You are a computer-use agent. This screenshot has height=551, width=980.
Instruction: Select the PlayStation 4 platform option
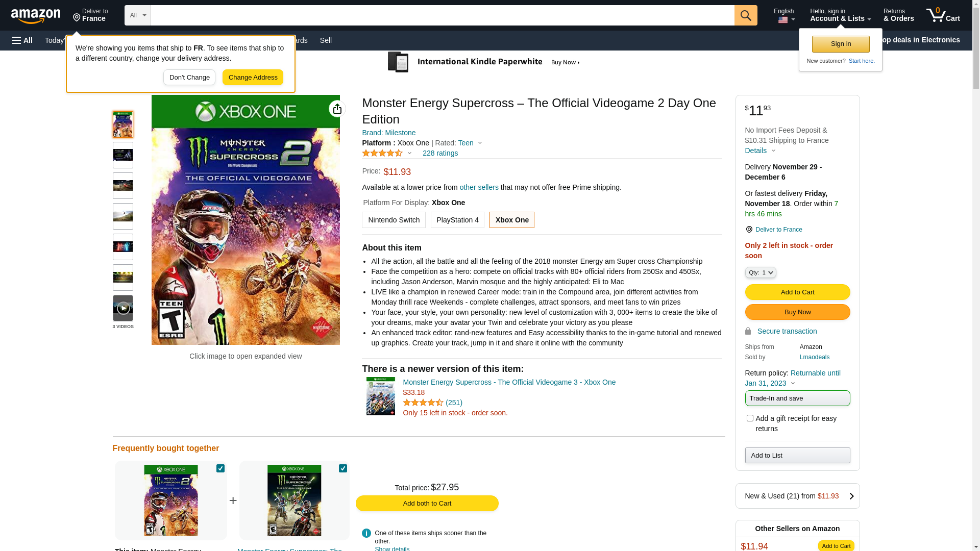pyautogui.click(x=457, y=220)
